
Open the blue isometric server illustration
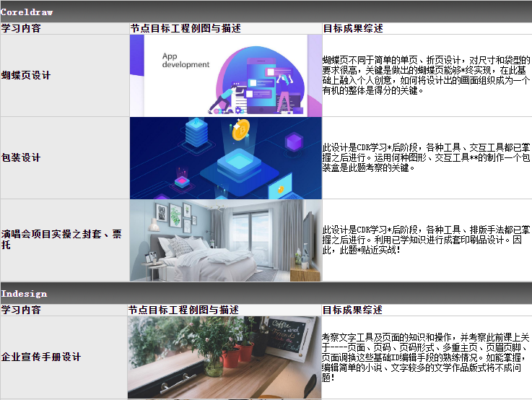[225, 158]
